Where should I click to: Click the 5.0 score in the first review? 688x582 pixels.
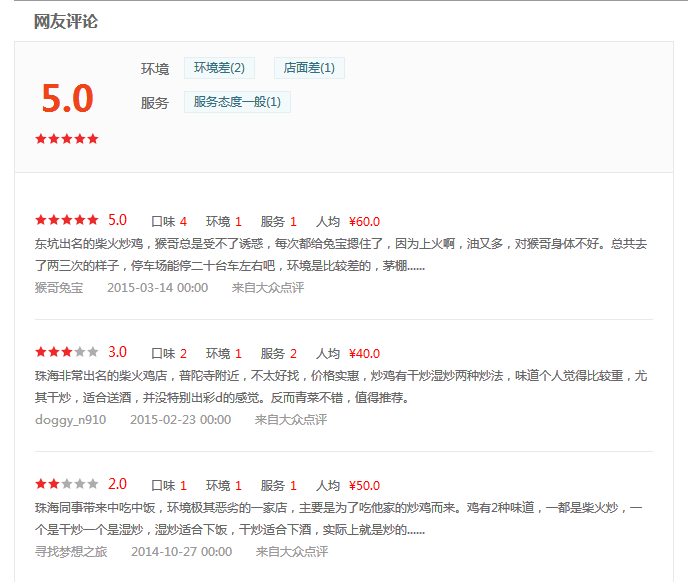pos(118,220)
